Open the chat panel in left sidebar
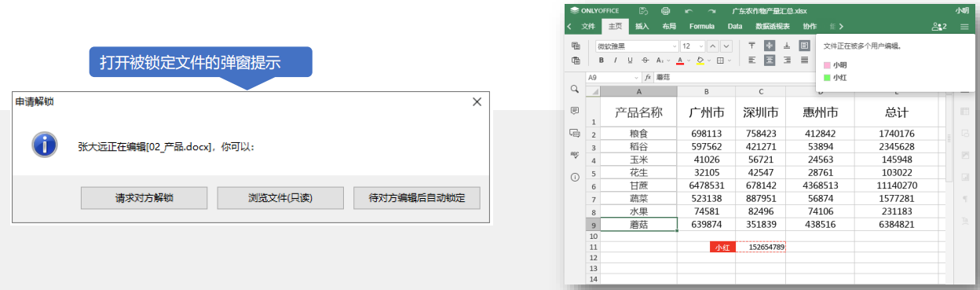Image resolution: width=980 pixels, height=290 pixels. click(x=575, y=133)
